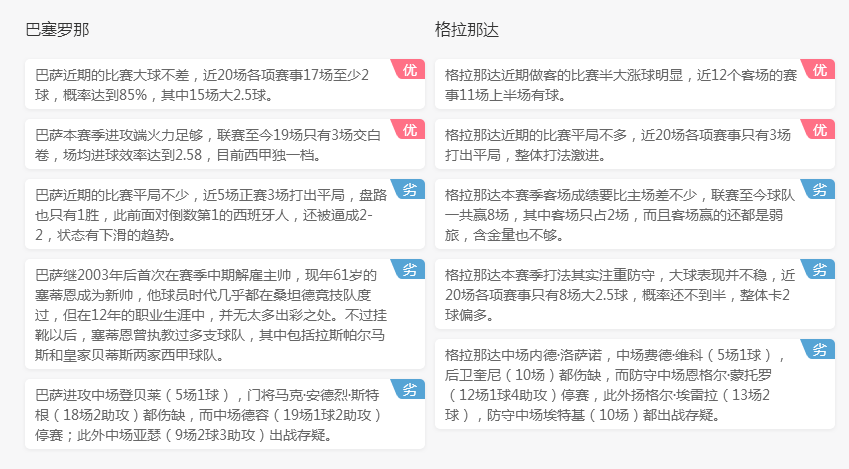The width and height of the screenshot is (849, 469).
Task: Open the card 格拉那达近期的比赛平局不多
Action: 635,145
